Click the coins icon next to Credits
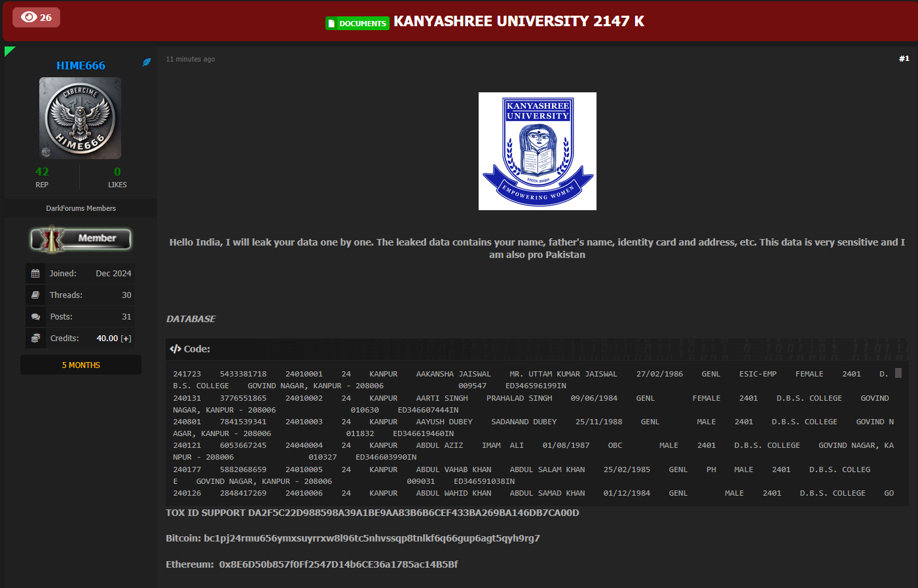 [x=35, y=339]
